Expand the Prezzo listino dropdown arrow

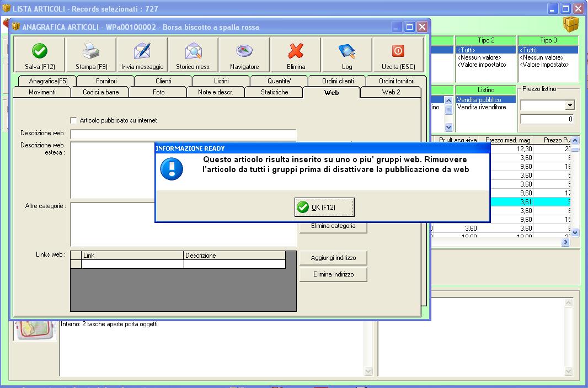click(x=570, y=105)
